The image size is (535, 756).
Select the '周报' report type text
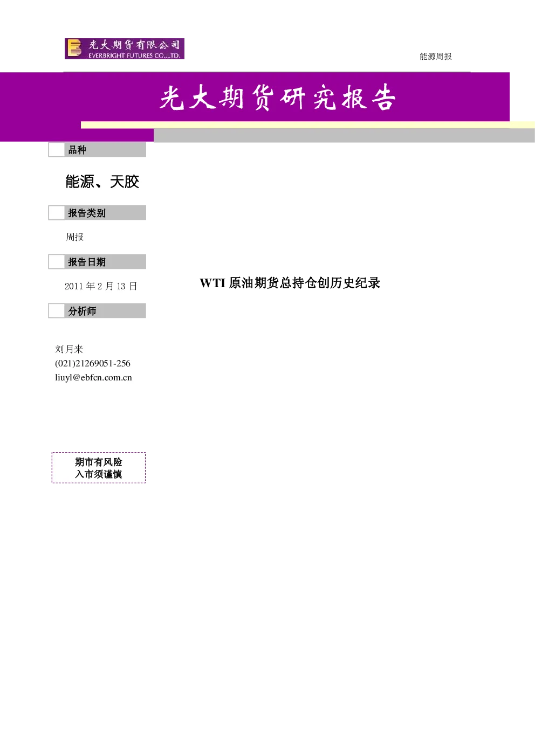pos(75,237)
